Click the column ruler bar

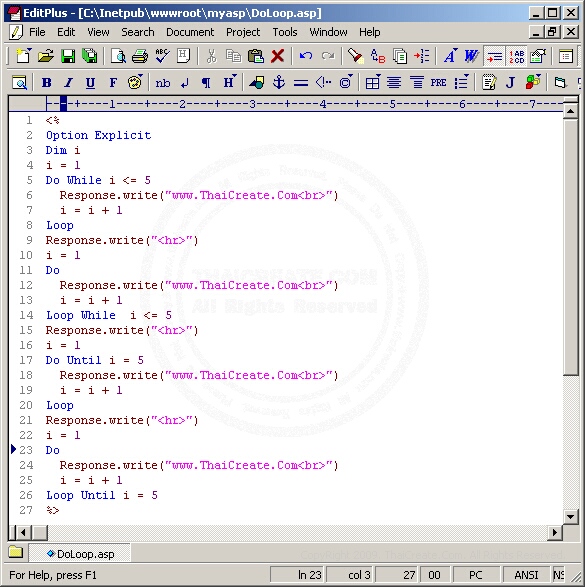tap(286, 103)
